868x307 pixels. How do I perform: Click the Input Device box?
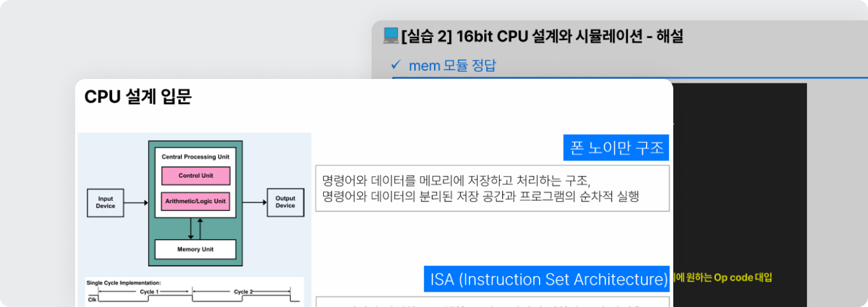click(x=105, y=202)
